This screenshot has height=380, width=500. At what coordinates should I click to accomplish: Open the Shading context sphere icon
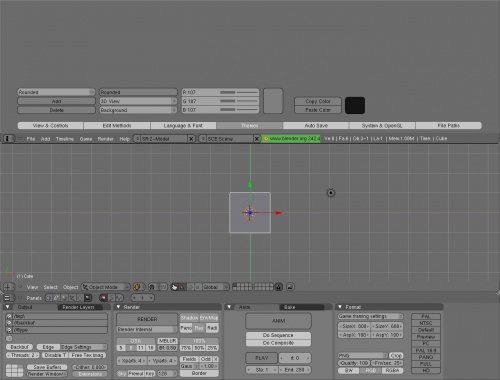point(64,298)
